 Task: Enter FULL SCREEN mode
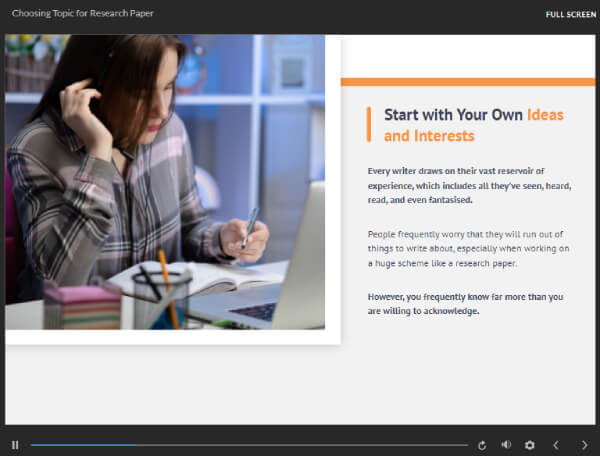(571, 15)
